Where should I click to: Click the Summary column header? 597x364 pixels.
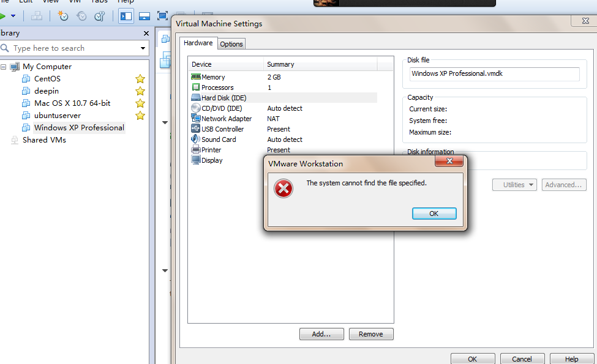320,64
